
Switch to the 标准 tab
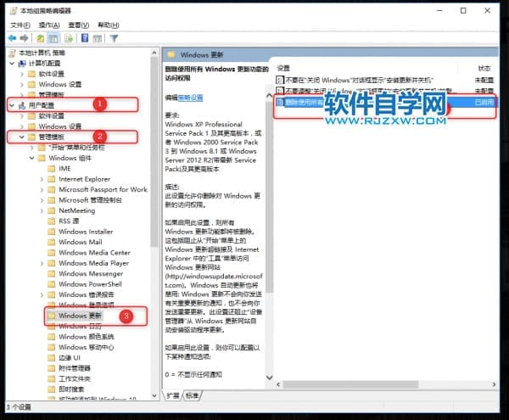click(x=193, y=396)
